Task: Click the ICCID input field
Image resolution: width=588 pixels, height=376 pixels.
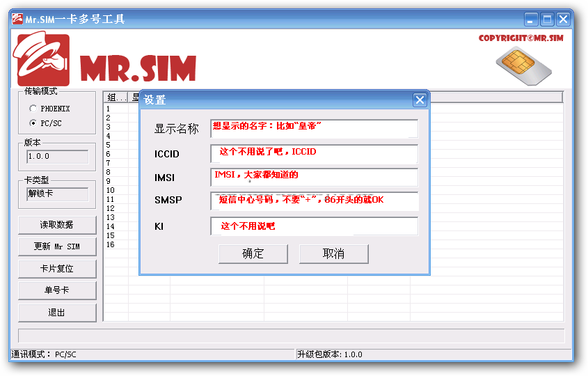Action: 315,154
